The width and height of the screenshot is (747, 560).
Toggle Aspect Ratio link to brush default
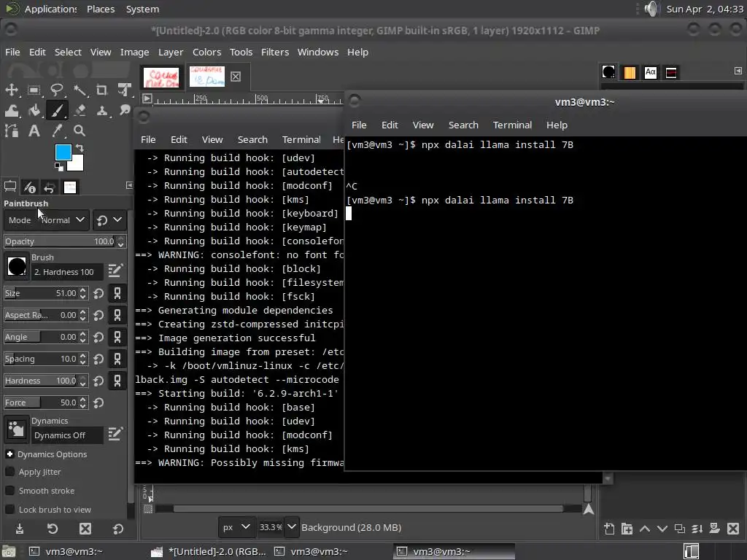[117, 315]
